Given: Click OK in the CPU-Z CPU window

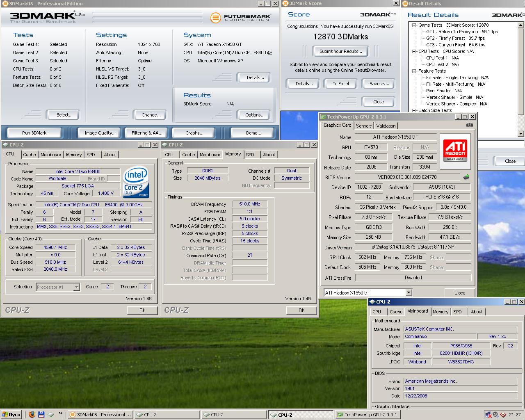Looking at the screenshot, I should (x=142, y=310).
